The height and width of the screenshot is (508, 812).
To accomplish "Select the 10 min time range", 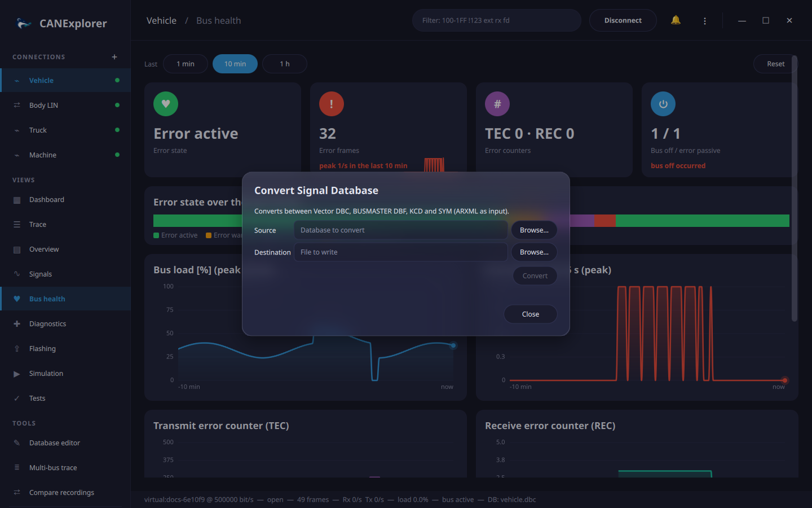I will (x=235, y=64).
